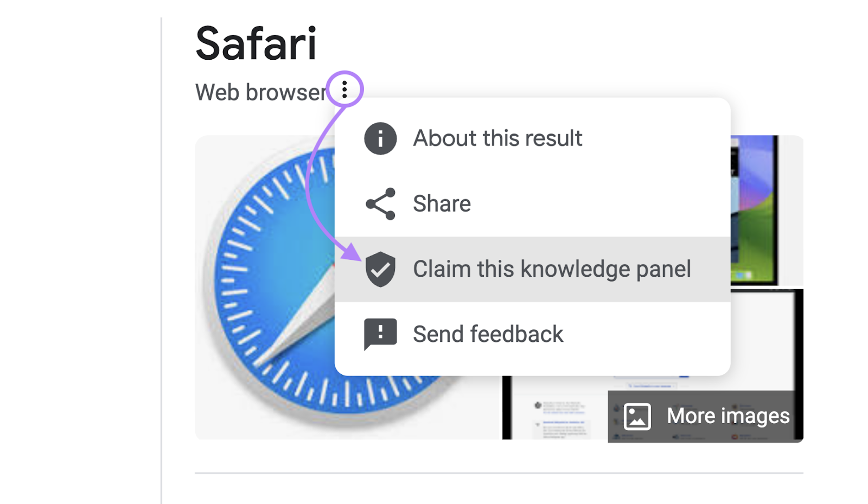Click the feedback speech bubble icon
Viewport: 868px width, 504px height.
point(380,334)
